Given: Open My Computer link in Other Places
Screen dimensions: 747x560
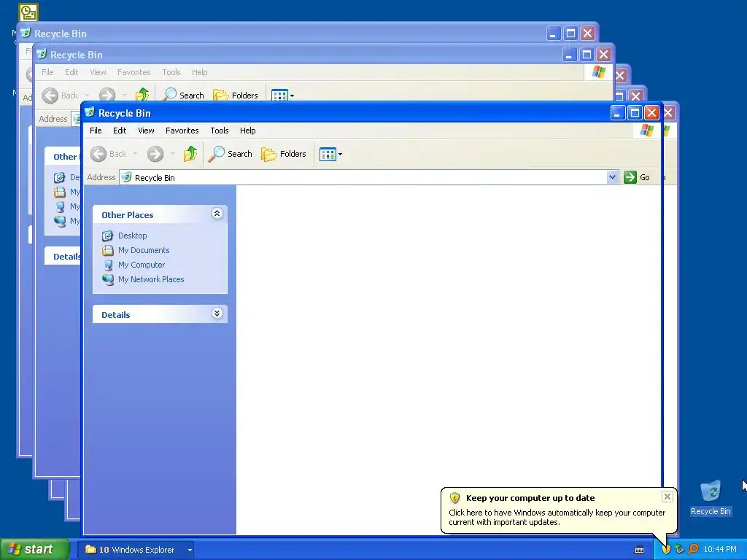Looking at the screenshot, I should pyautogui.click(x=142, y=265).
